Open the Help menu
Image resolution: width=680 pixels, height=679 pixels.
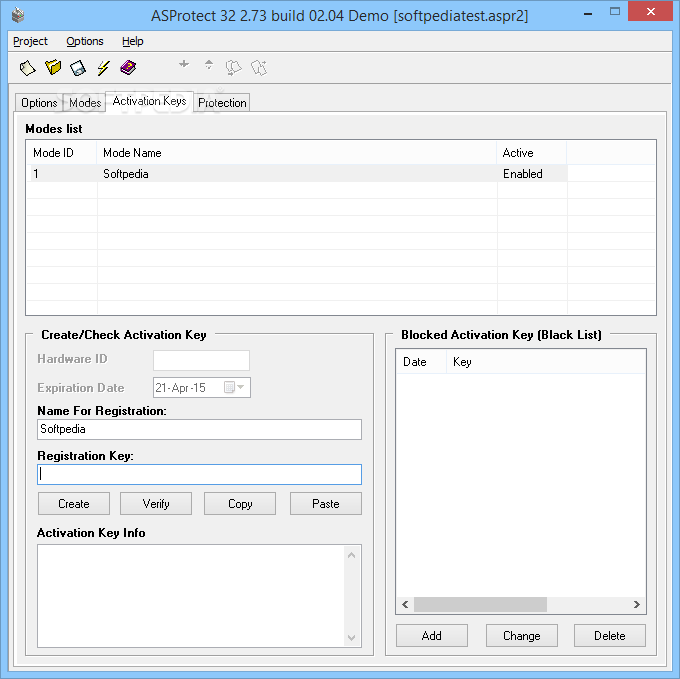[x=132, y=41]
